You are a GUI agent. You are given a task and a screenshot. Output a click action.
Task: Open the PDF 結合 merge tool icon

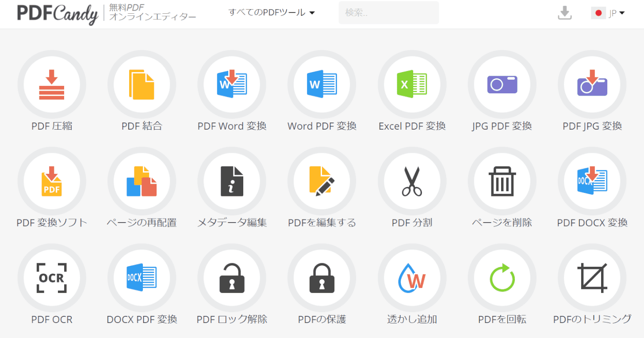point(142,84)
